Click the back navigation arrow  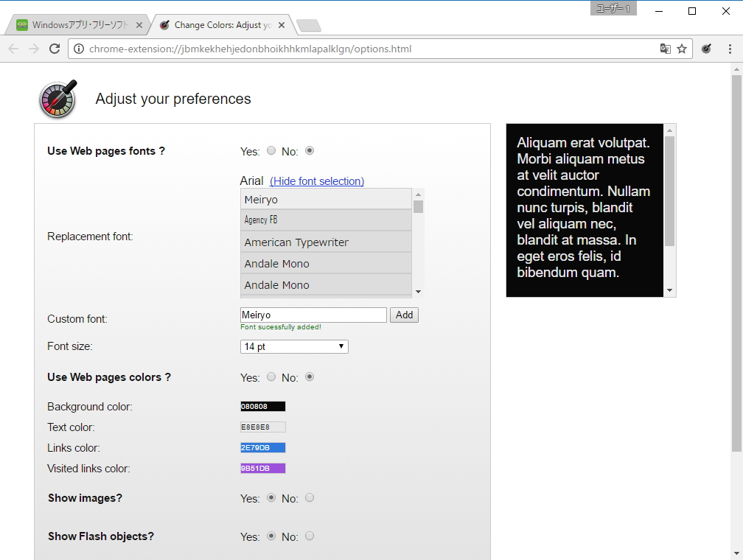[13, 49]
